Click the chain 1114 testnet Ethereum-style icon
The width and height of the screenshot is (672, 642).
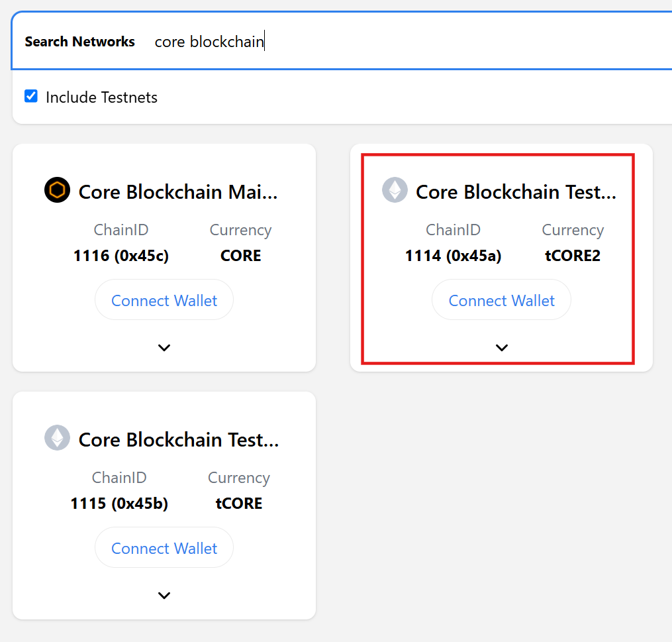[x=395, y=189]
